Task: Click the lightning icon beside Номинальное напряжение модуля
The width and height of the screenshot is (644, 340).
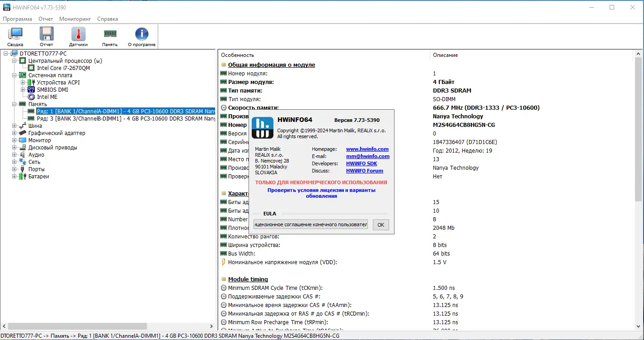Action: tap(223, 262)
